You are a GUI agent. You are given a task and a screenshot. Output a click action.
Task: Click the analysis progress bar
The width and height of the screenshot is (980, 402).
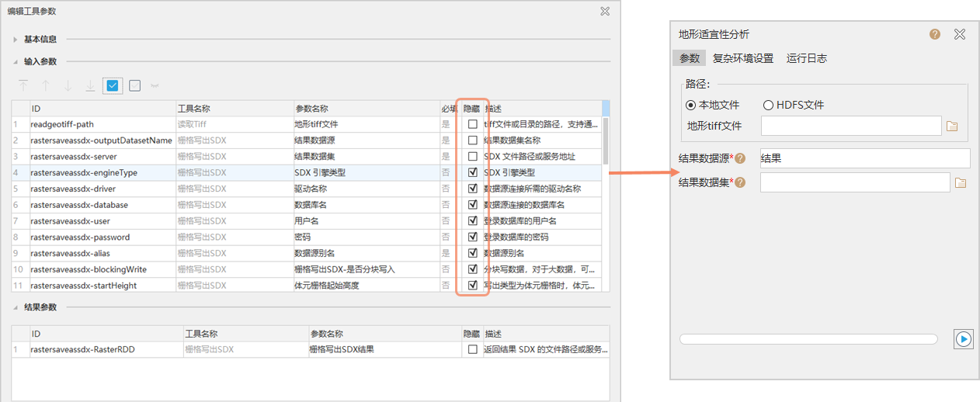[x=808, y=339]
